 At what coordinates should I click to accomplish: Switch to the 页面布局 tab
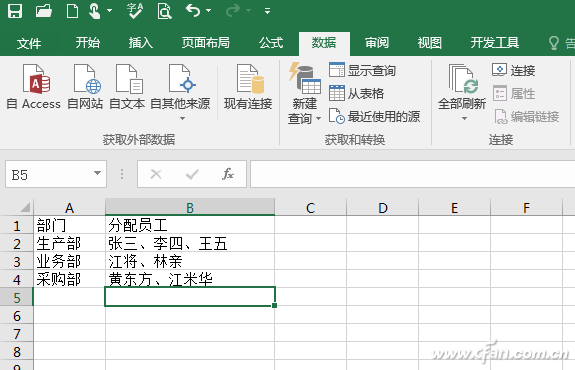205,43
